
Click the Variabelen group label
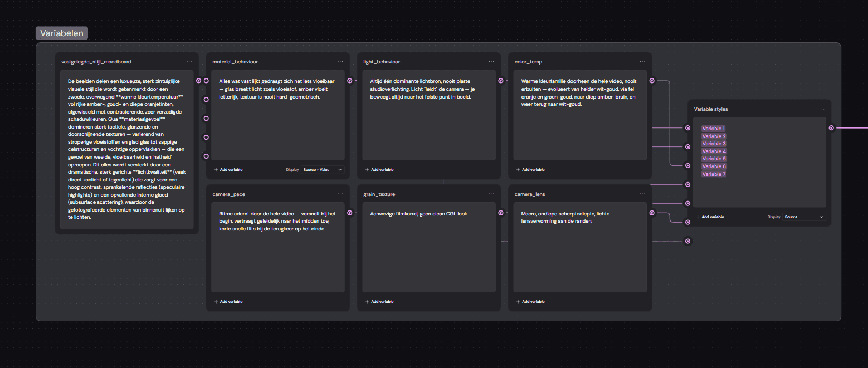(62, 33)
